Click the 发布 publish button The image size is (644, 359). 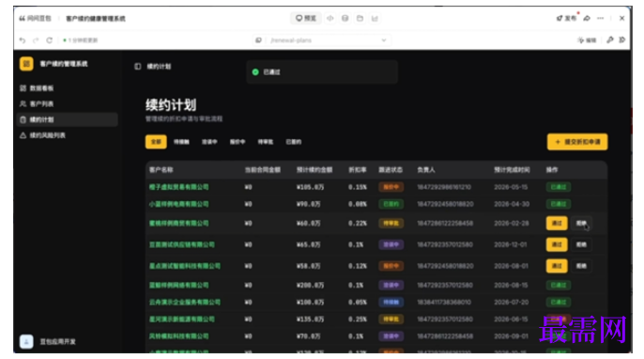point(566,18)
